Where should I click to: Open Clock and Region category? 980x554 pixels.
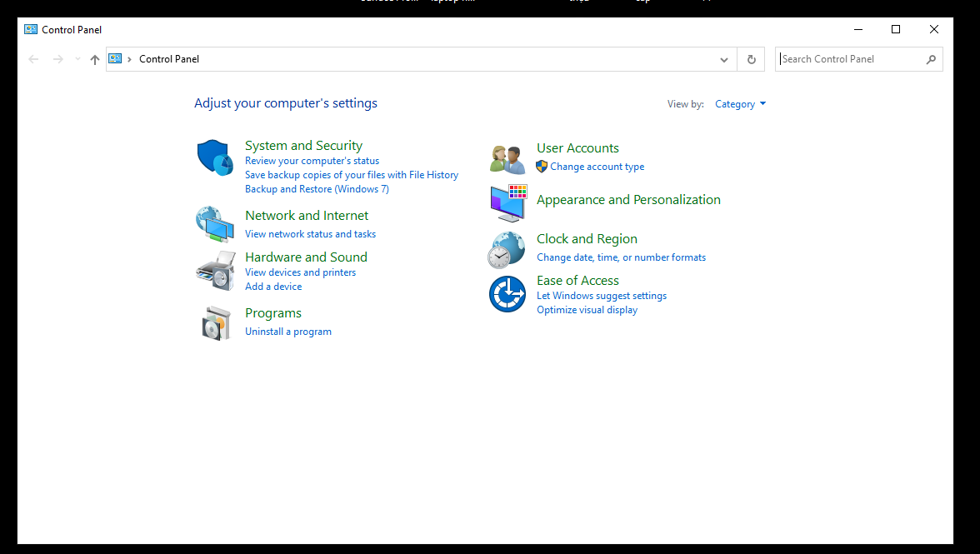tap(587, 239)
